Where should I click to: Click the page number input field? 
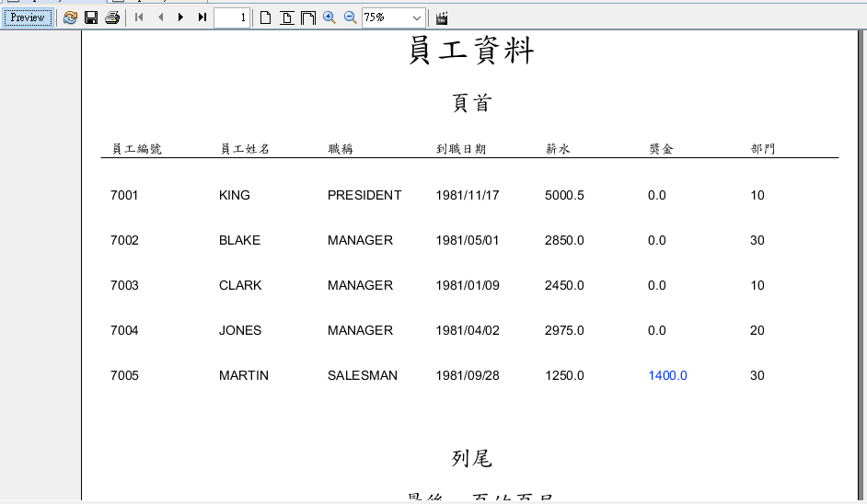[x=231, y=17]
